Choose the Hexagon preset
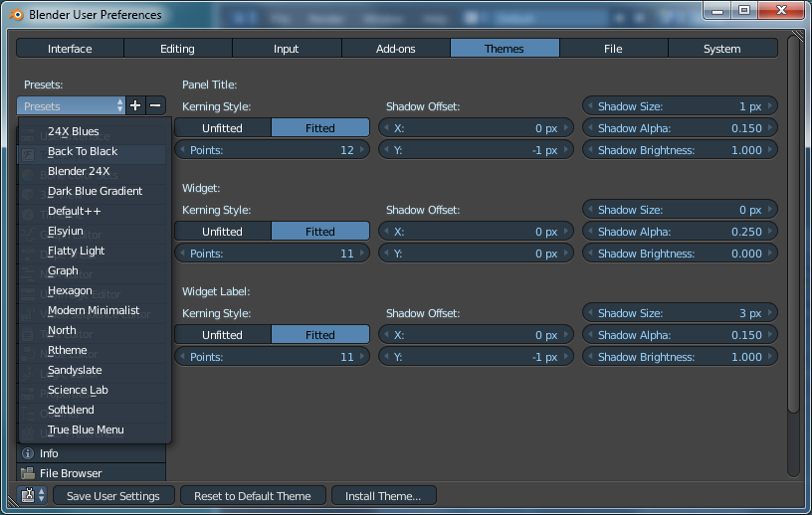812x515 pixels. 95,291
